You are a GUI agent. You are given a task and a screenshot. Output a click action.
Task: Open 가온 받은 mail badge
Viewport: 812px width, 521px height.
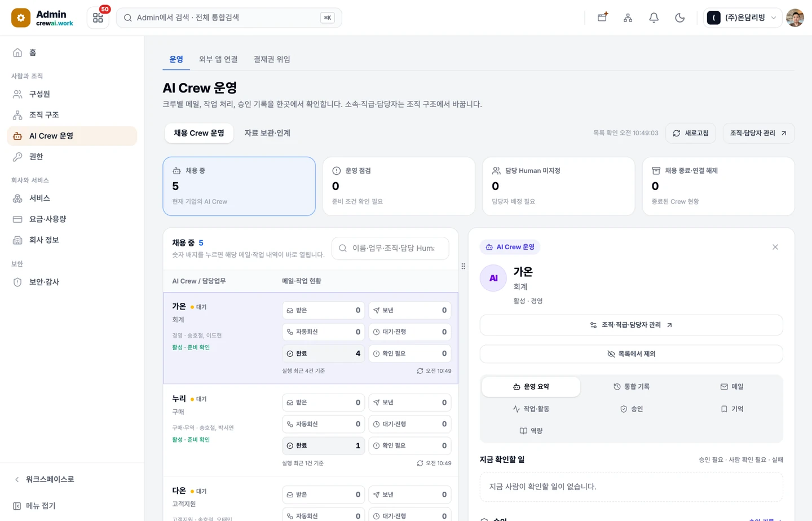point(323,310)
